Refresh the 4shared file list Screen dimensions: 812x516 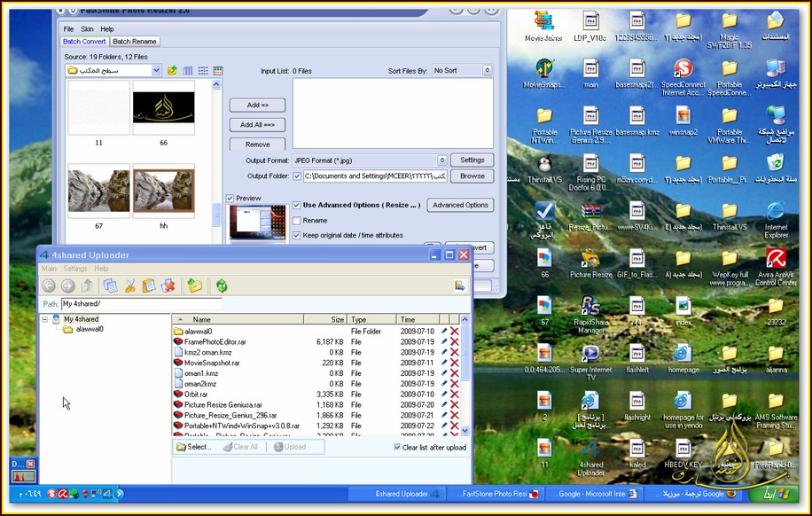tap(222, 285)
